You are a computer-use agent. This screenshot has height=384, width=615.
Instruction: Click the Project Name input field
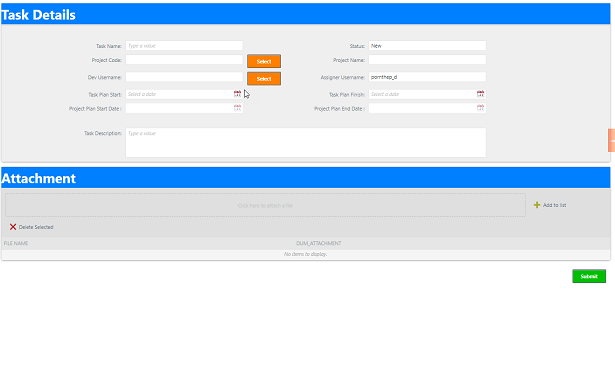(x=427, y=60)
